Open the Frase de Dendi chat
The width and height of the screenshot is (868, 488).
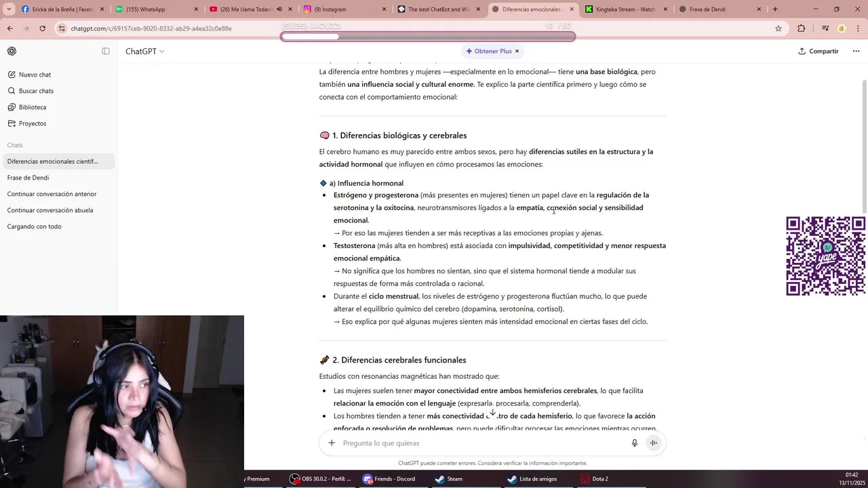(x=58, y=178)
